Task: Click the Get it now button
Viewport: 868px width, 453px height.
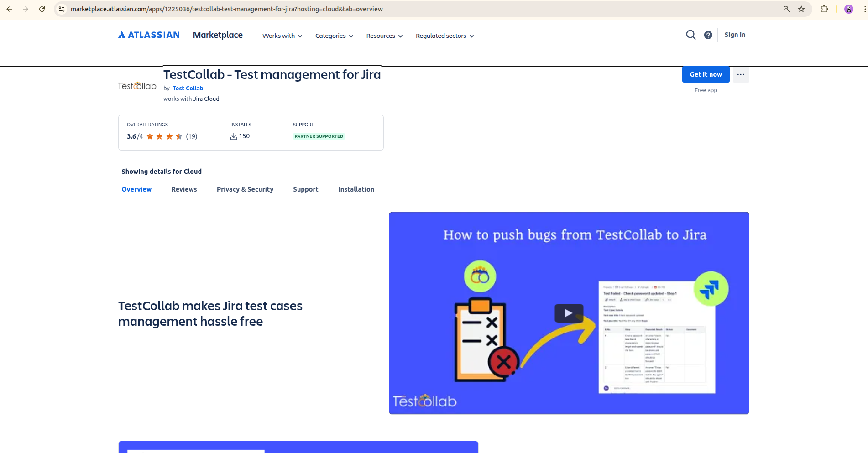Action: tap(706, 74)
